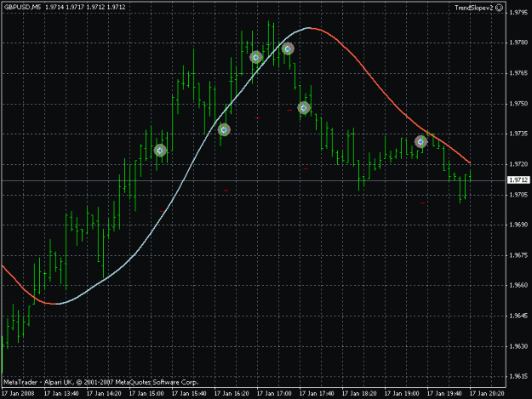
Task: Click price axis label 1.9615
Action: click(x=518, y=376)
